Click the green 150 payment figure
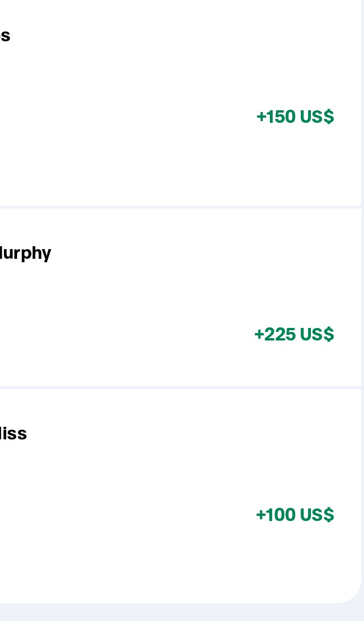This screenshot has height=621, width=364. (276, 117)
